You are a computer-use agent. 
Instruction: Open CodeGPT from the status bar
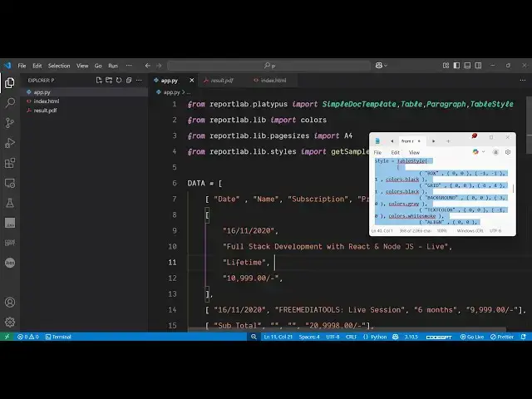[x=439, y=337]
